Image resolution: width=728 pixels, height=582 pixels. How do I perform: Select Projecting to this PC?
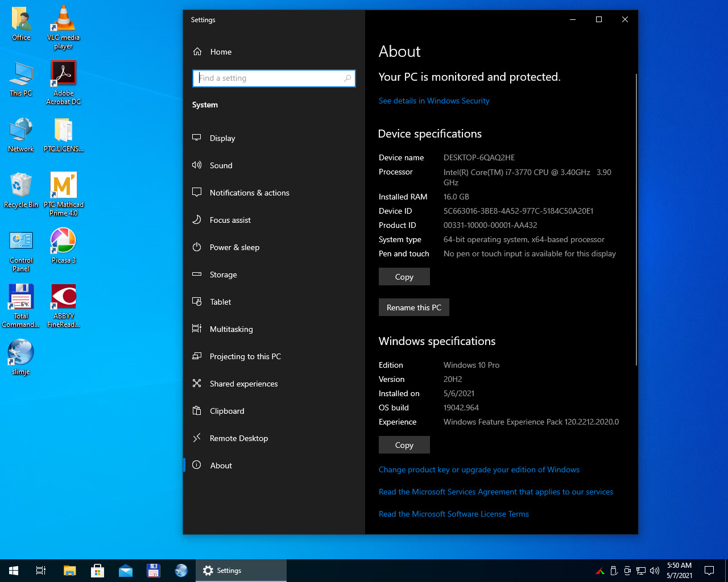(x=245, y=356)
